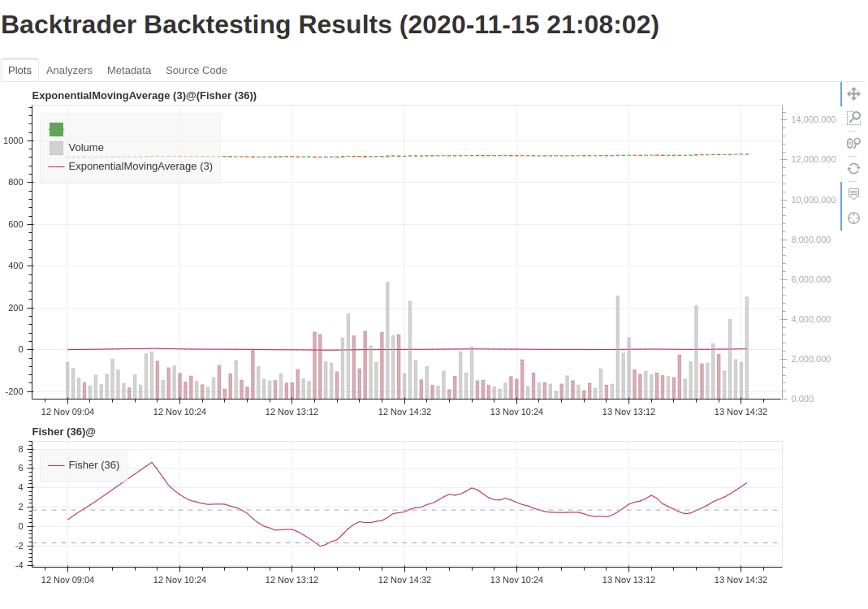Select the pan tool in the plot toolbar
Viewport: 868px width, 609px height.
click(x=854, y=93)
